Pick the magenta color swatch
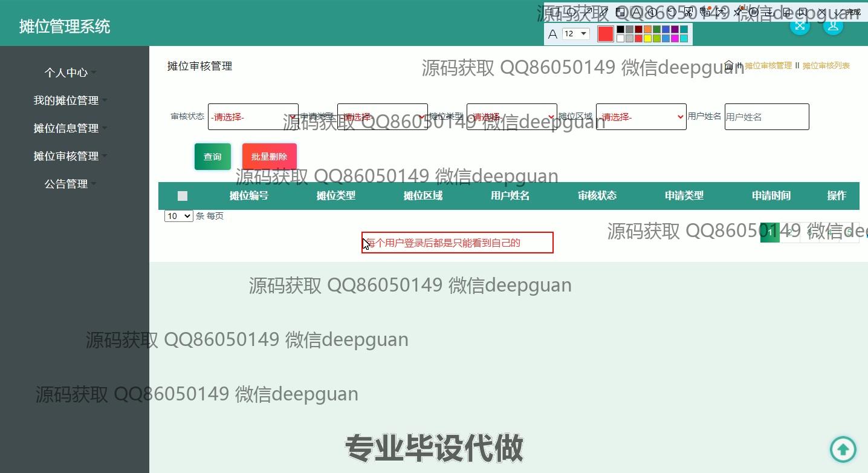 pyautogui.click(x=675, y=38)
